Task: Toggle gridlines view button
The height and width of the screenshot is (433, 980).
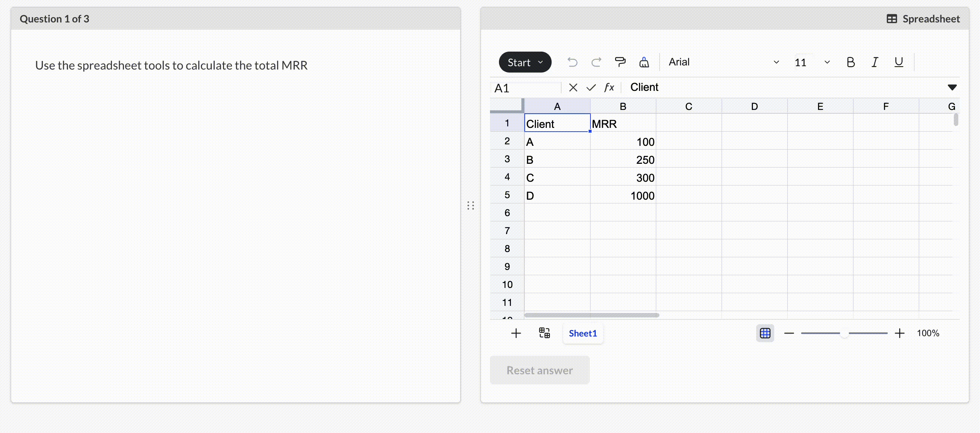Action: click(x=765, y=333)
